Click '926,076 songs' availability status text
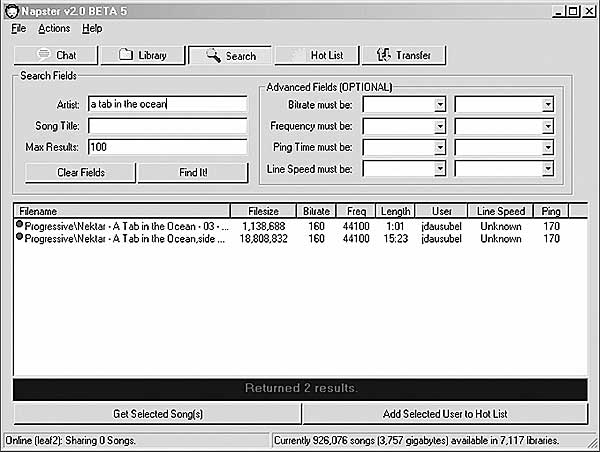This screenshot has width=600, height=452. [416, 441]
